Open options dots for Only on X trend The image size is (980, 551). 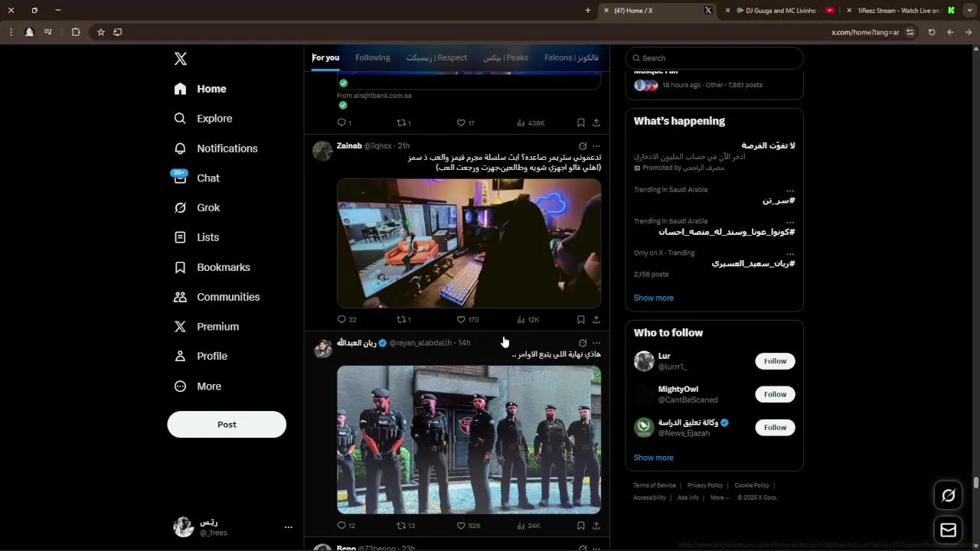pos(790,253)
